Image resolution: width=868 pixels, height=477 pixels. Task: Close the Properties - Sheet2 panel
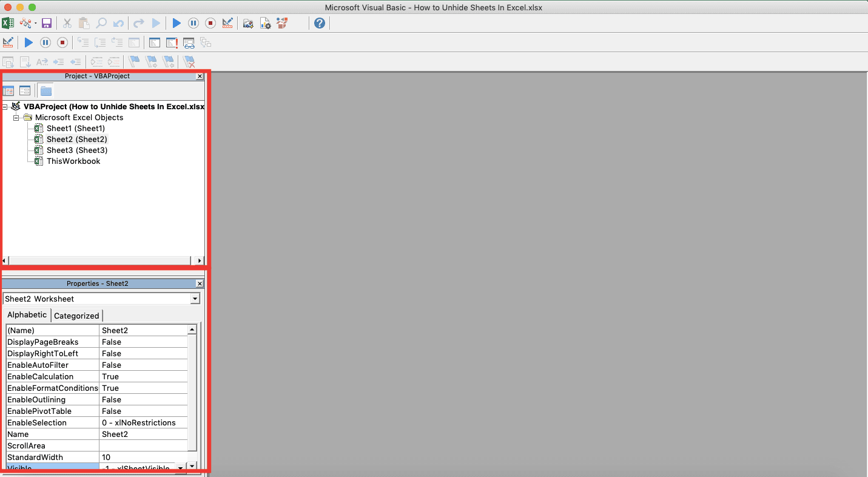[200, 284]
